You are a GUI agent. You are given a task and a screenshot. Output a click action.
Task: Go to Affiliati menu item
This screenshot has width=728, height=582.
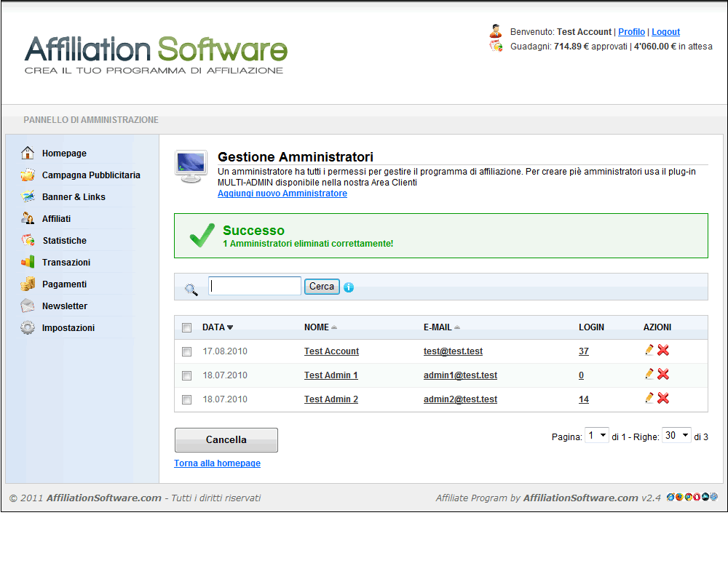click(x=56, y=218)
